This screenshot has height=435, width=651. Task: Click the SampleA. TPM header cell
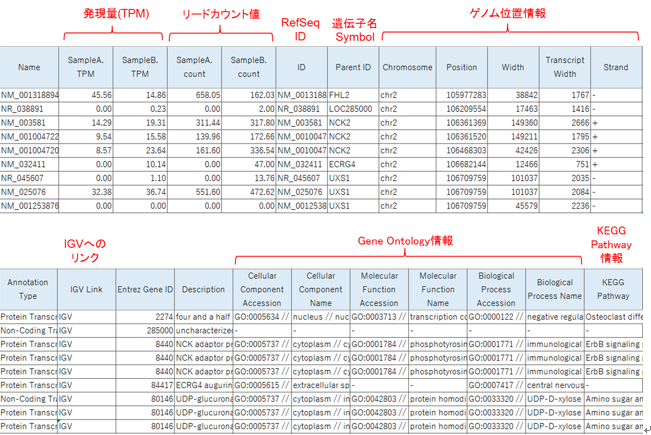pos(86,67)
